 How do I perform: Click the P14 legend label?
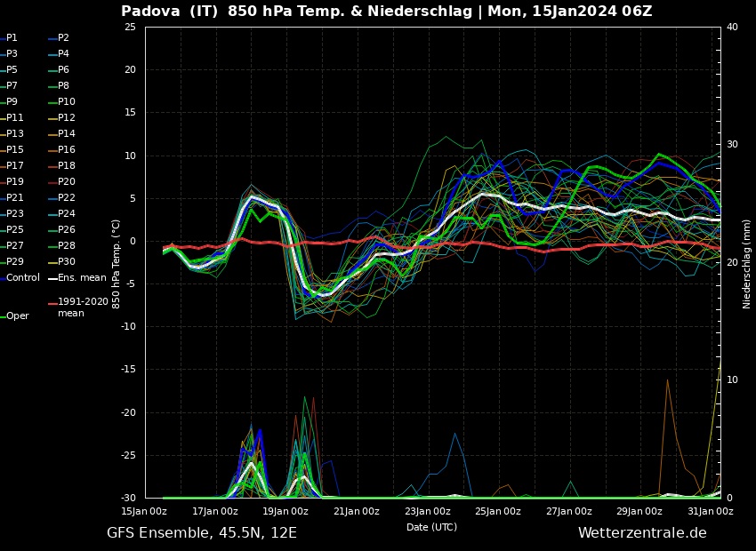tap(67, 133)
